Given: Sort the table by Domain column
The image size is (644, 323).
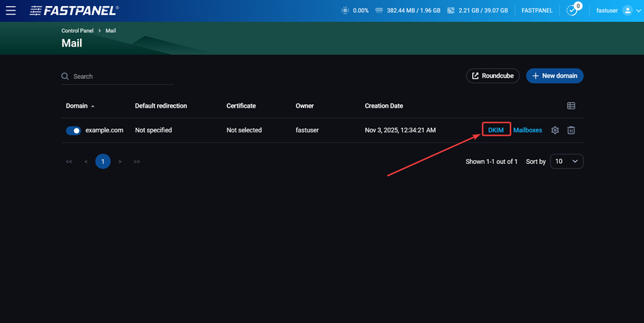Looking at the screenshot, I should (77, 106).
